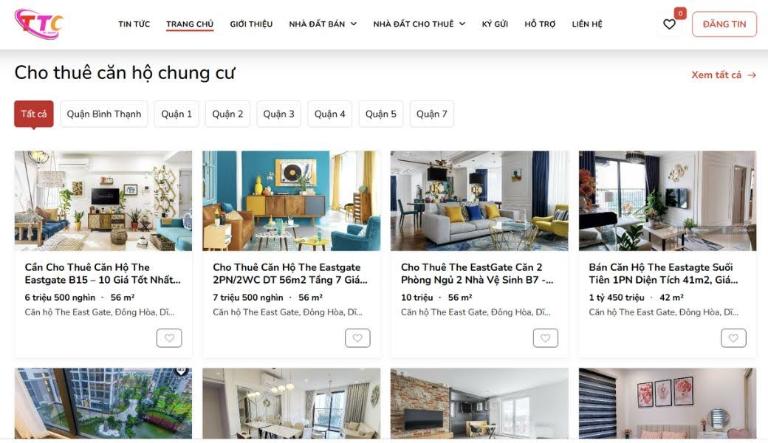This screenshot has width=768, height=443.
Task: Favorite the 1 tỷ 450 triệu listing
Action: click(x=733, y=338)
